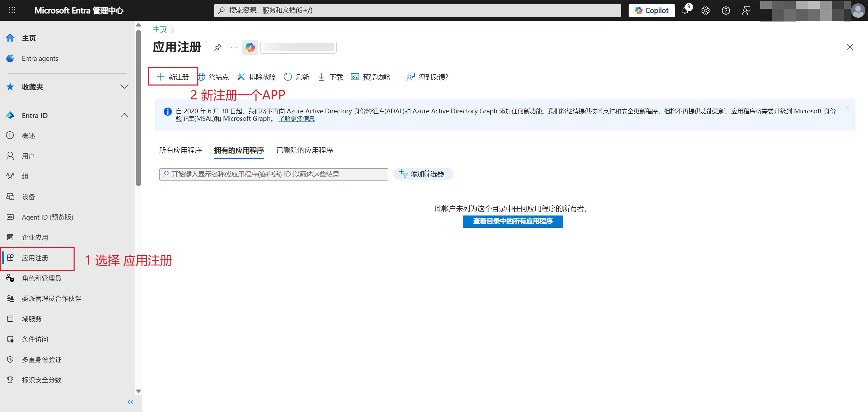Open the 了解更多信息 link
Image resolution: width=868 pixels, height=412 pixels.
click(x=297, y=118)
